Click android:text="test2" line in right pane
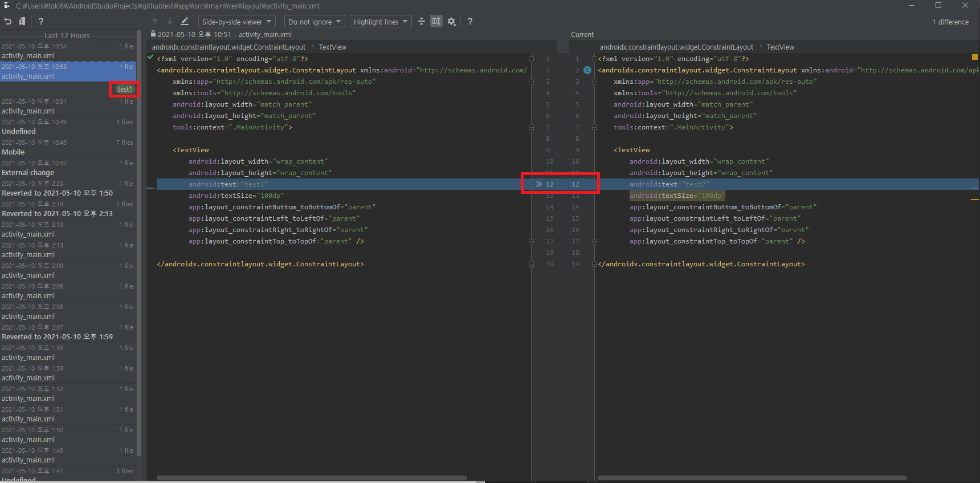Viewport: 980px width, 483px height. point(669,184)
